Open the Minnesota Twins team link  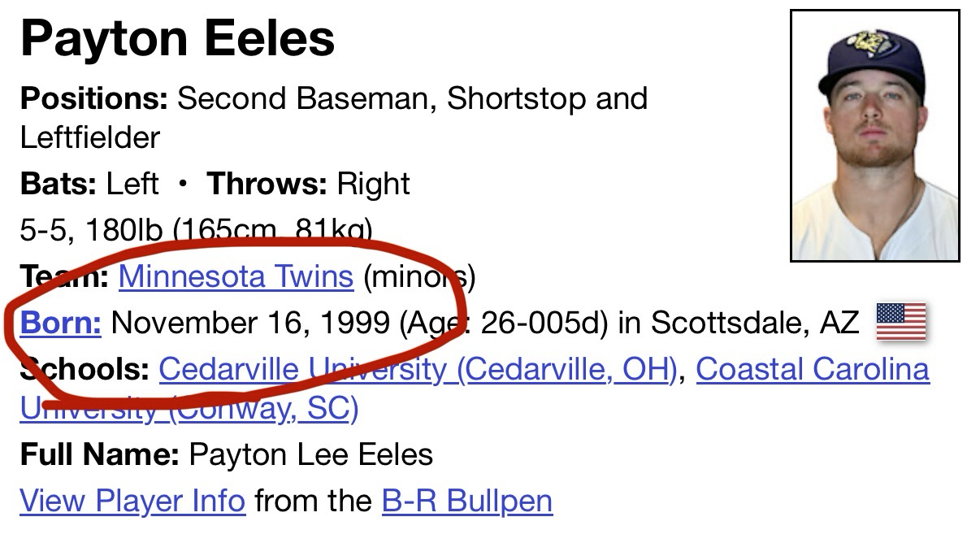coord(236,277)
